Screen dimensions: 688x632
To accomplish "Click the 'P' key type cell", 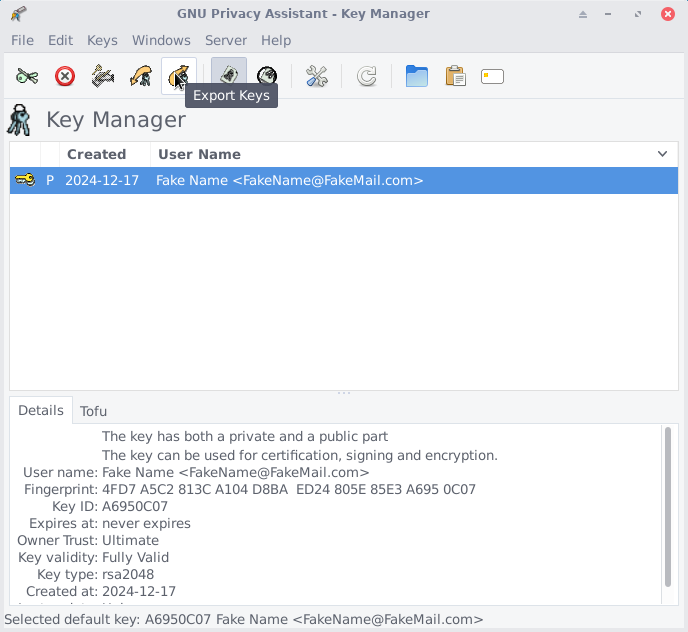I will pyautogui.click(x=50, y=180).
